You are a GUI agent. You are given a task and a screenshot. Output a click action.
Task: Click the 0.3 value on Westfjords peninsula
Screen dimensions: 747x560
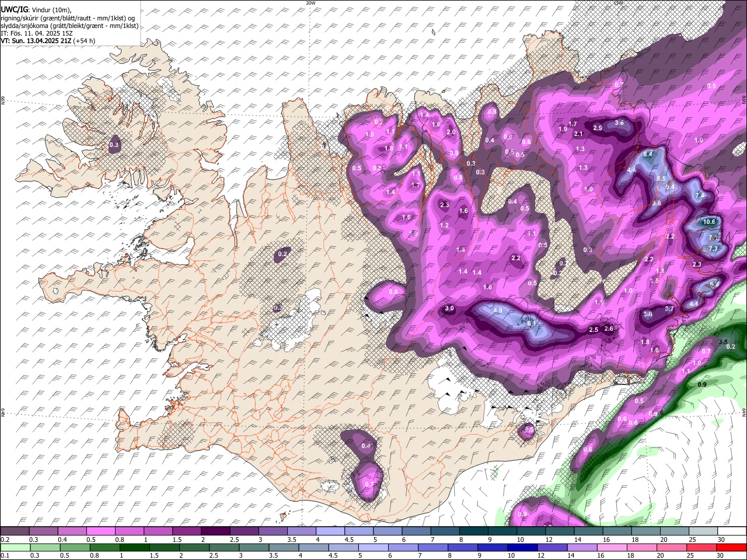(x=114, y=145)
